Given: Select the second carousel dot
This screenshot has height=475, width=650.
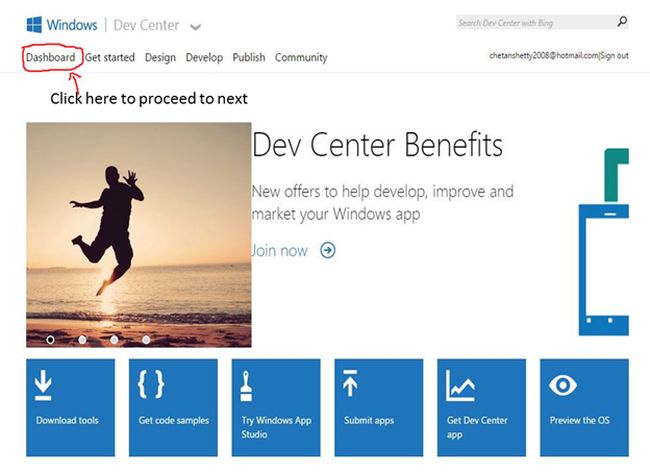Looking at the screenshot, I should coord(82,339).
